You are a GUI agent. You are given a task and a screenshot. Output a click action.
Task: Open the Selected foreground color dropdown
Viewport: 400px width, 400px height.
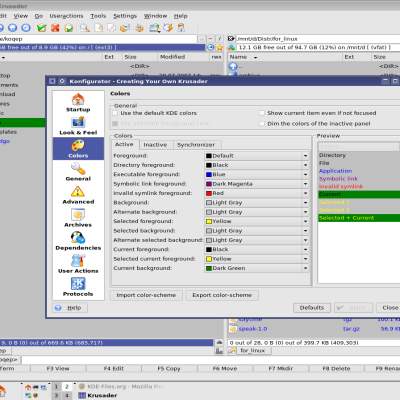(256, 221)
